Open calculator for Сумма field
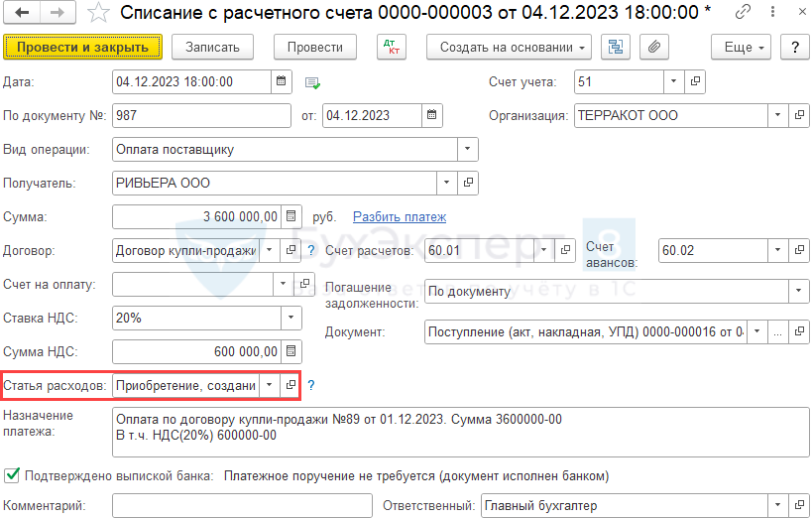The width and height of the screenshot is (812, 519). 290,216
